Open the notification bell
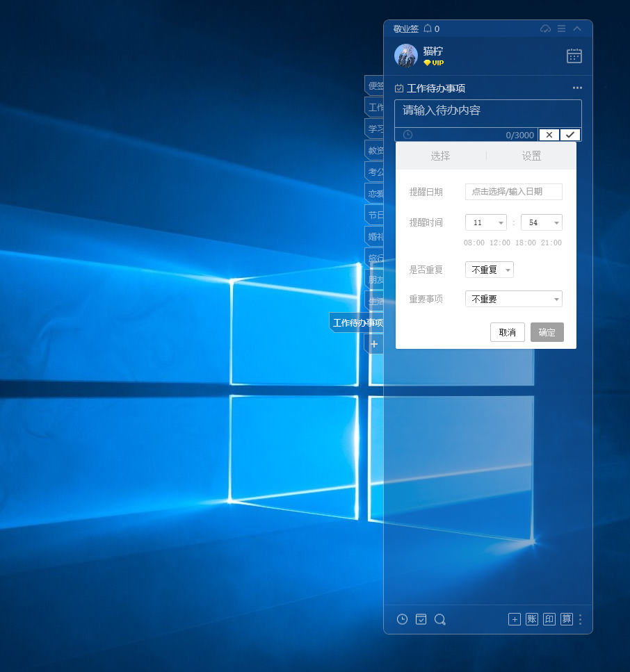630x672 pixels. tap(428, 28)
